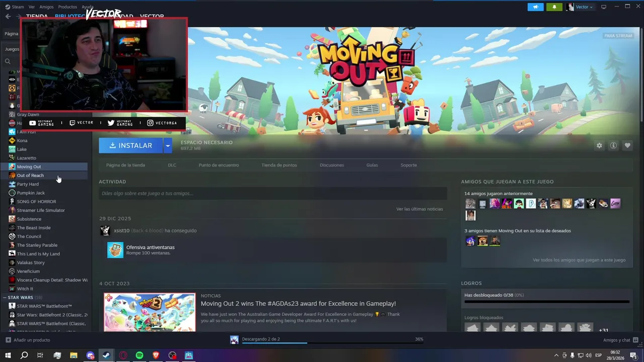Screen dimensions: 644x362
Task: Select Veneficium in library list
Action: coord(28,271)
